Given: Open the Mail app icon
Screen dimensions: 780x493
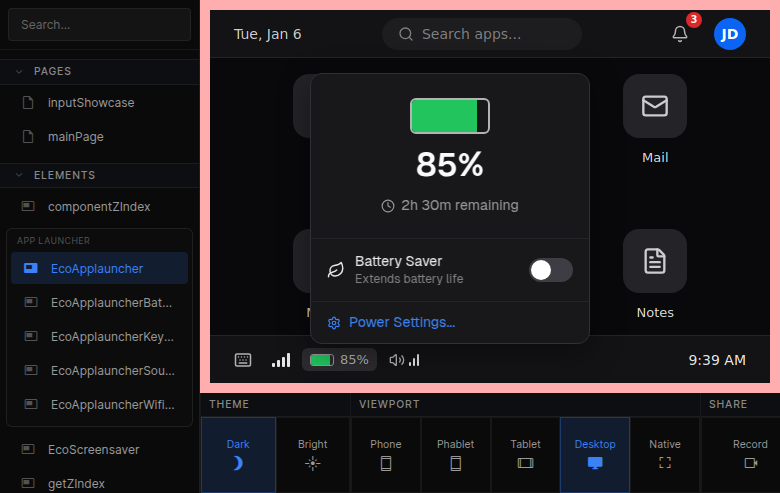Looking at the screenshot, I should click(655, 106).
